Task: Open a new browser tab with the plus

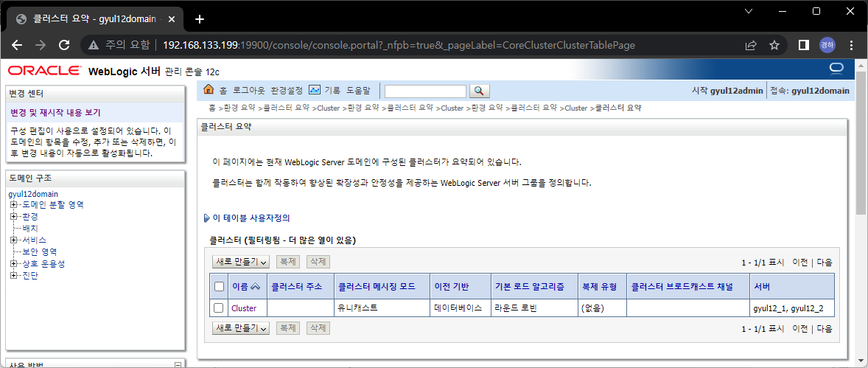Action: point(200,19)
